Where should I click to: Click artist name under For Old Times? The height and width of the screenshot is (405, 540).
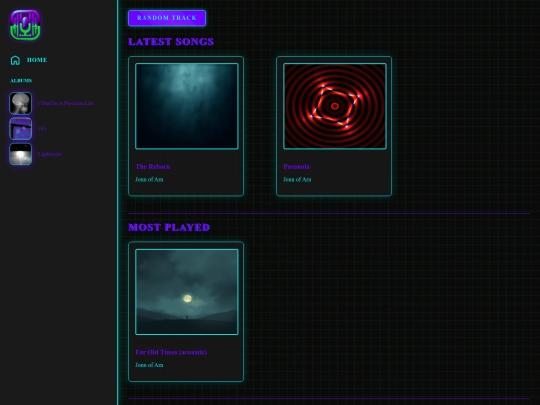(149, 365)
